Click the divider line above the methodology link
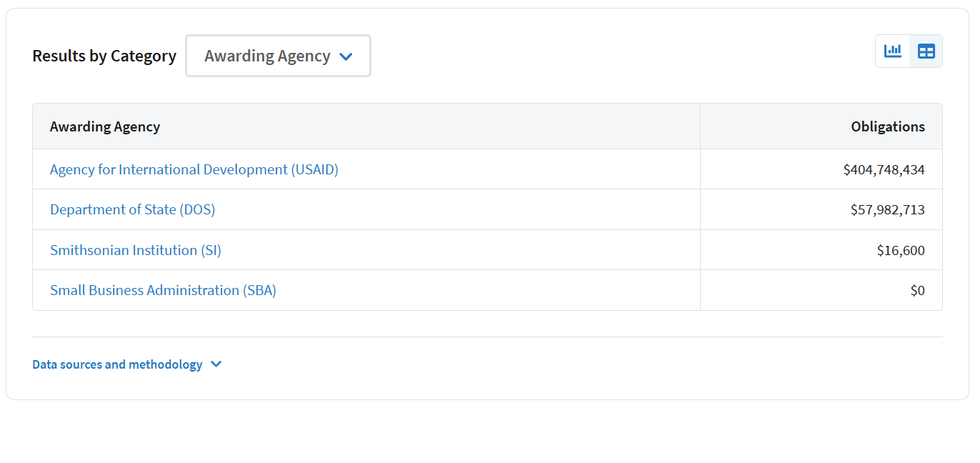The image size is (980, 463). point(487,337)
